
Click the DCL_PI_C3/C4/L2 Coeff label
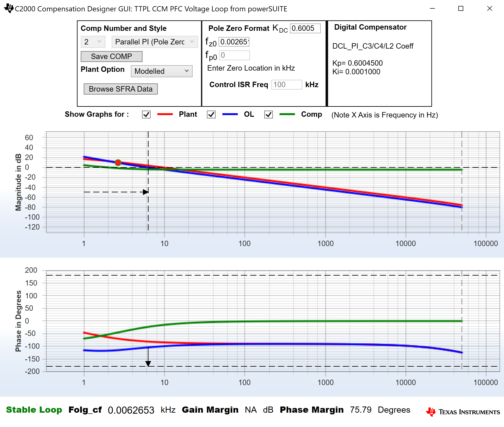(373, 46)
